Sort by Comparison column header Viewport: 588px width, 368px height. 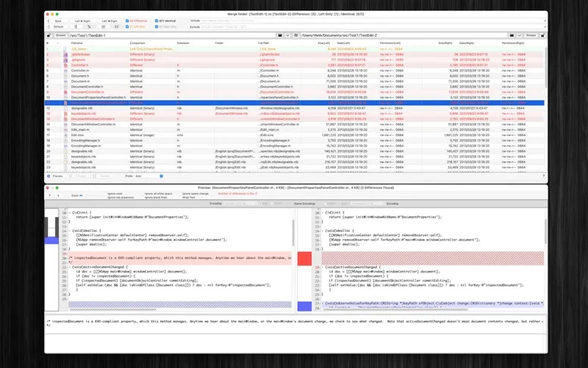(x=137, y=43)
